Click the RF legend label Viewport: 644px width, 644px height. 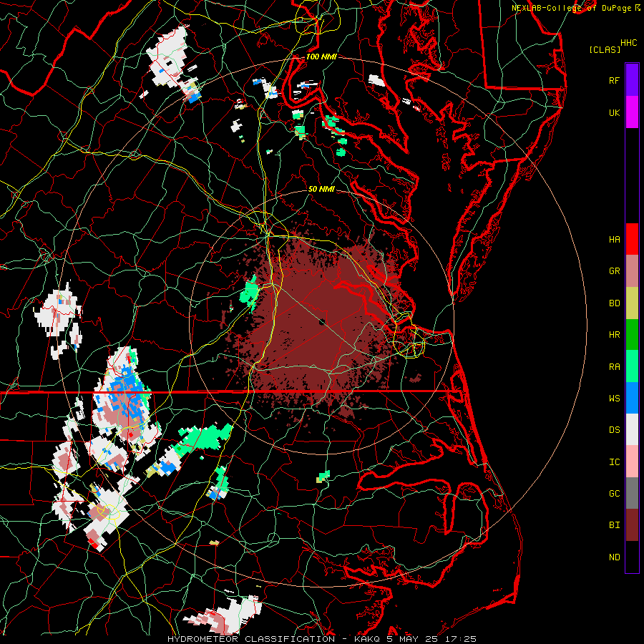[615, 80]
